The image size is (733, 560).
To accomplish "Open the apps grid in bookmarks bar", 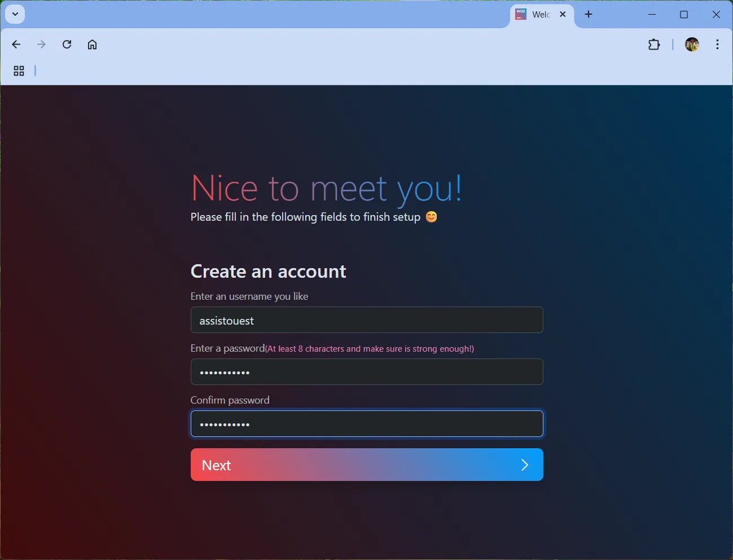I will [19, 71].
